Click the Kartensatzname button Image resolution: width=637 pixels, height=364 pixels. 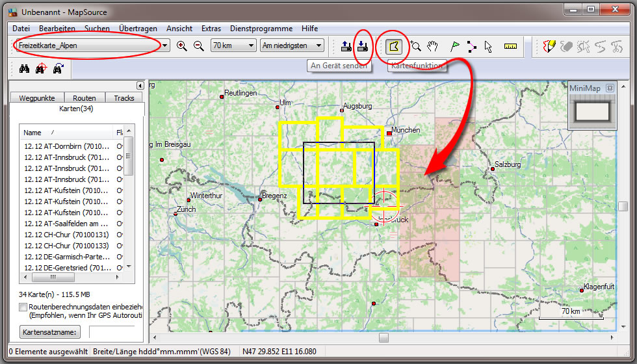(49, 332)
